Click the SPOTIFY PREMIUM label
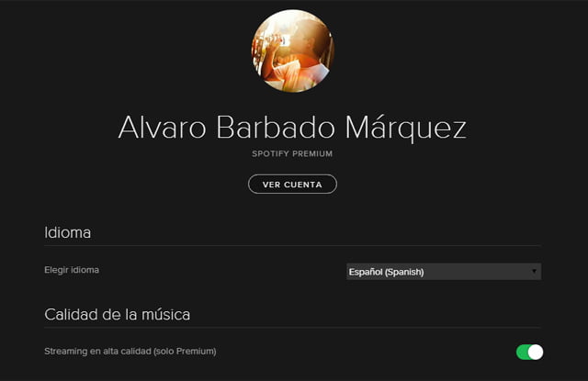588x381 pixels. click(292, 153)
